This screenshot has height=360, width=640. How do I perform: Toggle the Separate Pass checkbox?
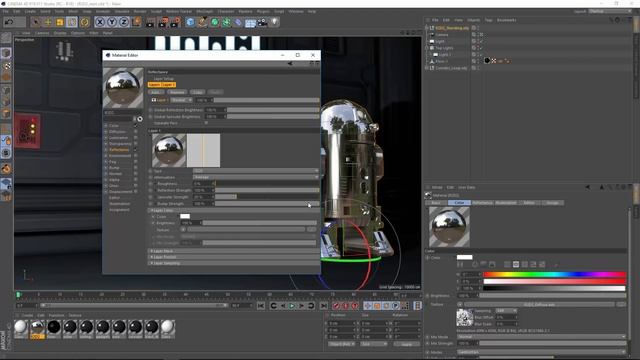point(206,123)
